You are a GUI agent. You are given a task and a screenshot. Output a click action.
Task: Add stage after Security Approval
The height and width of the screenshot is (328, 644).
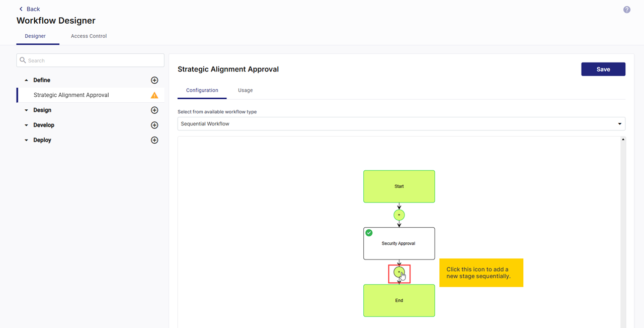(399, 272)
